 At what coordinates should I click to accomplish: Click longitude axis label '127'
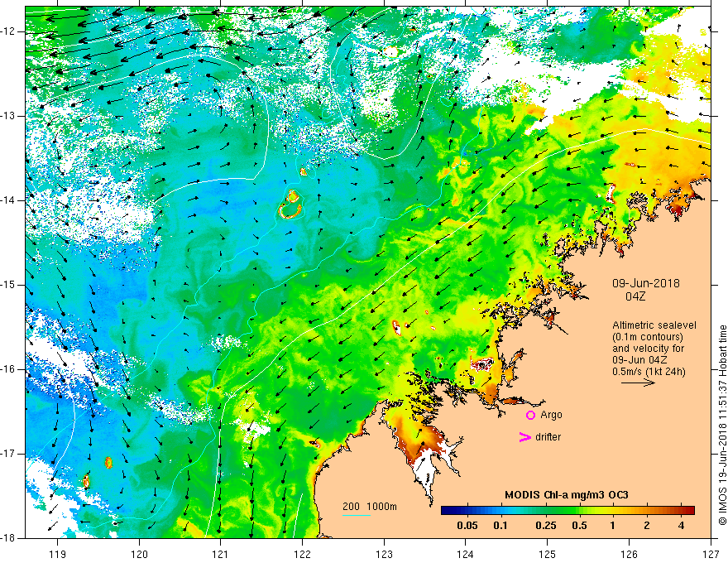pos(711,554)
